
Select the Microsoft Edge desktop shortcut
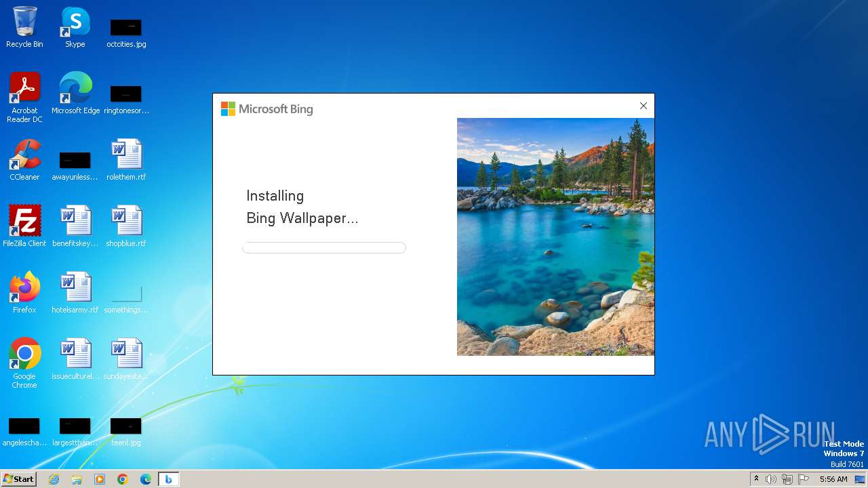[75, 94]
